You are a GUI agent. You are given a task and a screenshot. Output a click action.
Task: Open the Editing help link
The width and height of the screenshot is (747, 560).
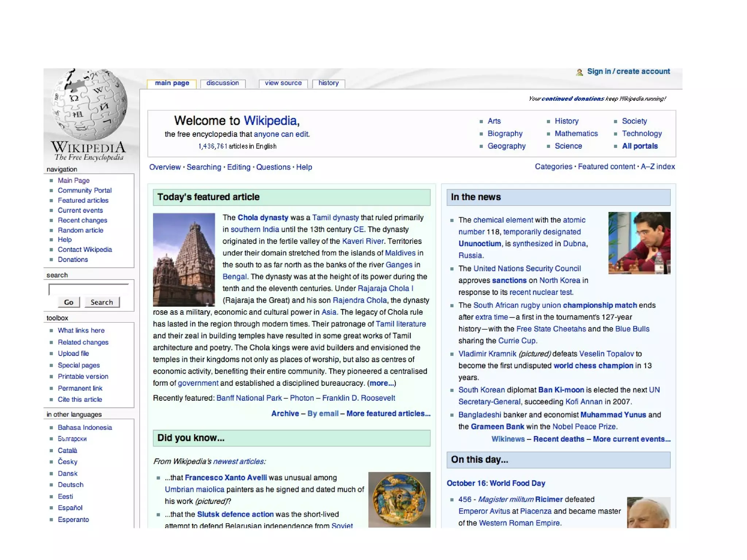tap(239, 167)
